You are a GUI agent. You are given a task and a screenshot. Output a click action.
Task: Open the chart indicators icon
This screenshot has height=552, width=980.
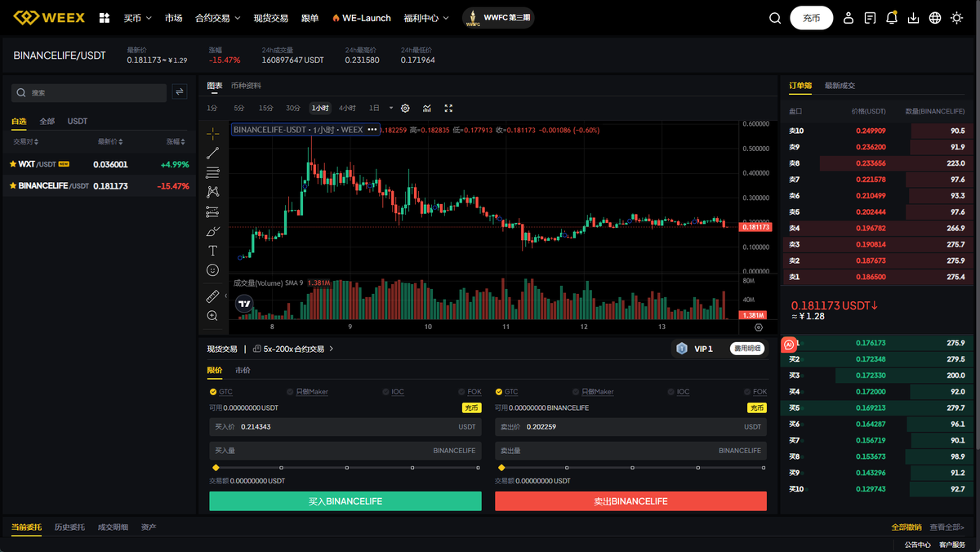(425, 107)
